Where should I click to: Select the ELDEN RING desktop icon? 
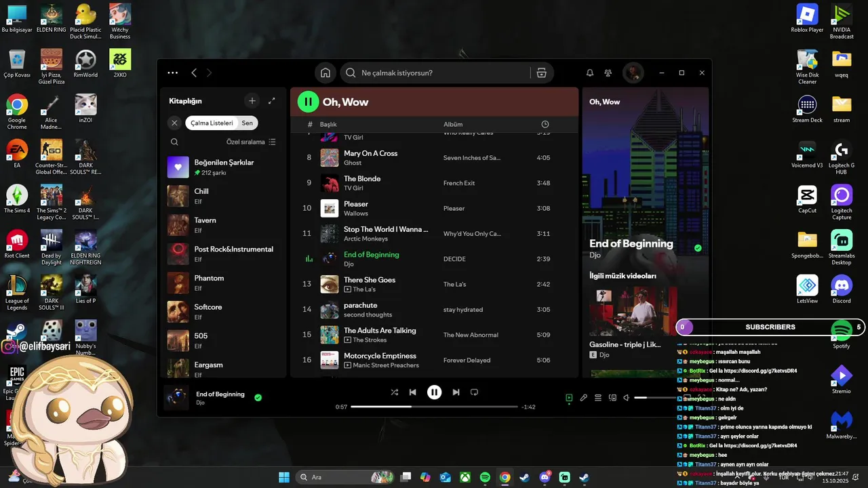point(52,19)
